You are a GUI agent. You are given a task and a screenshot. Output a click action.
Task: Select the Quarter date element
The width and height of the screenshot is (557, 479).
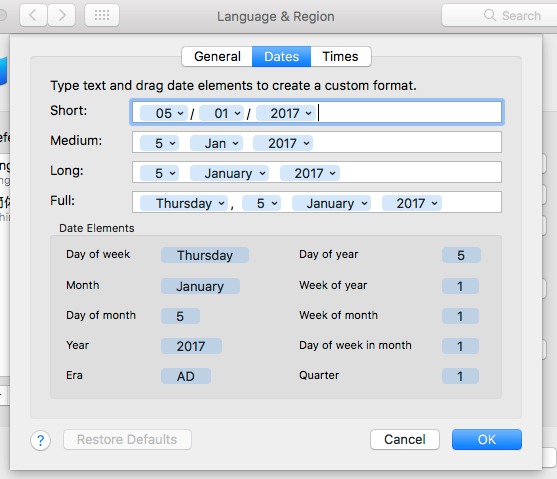460,376
